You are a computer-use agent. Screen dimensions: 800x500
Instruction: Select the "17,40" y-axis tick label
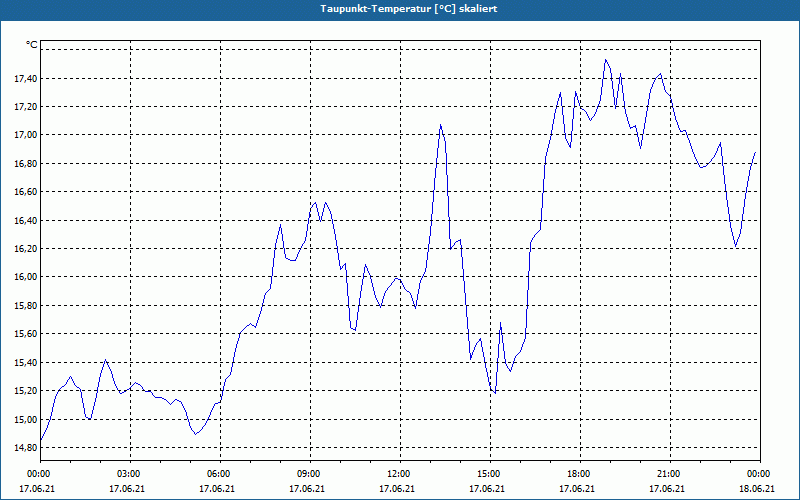point(28,78)
